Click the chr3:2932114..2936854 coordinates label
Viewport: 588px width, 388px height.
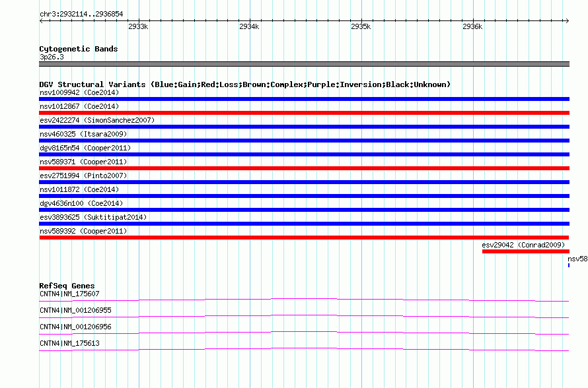coord(81,15)
